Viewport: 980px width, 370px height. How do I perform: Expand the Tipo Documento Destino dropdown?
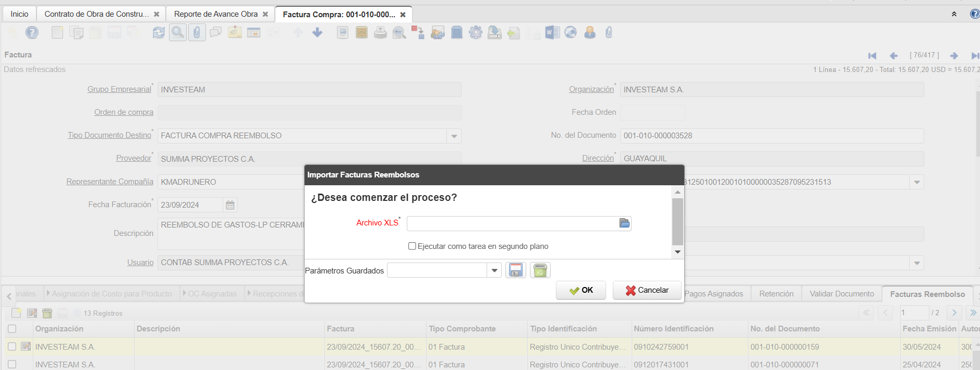pos(454,136)
